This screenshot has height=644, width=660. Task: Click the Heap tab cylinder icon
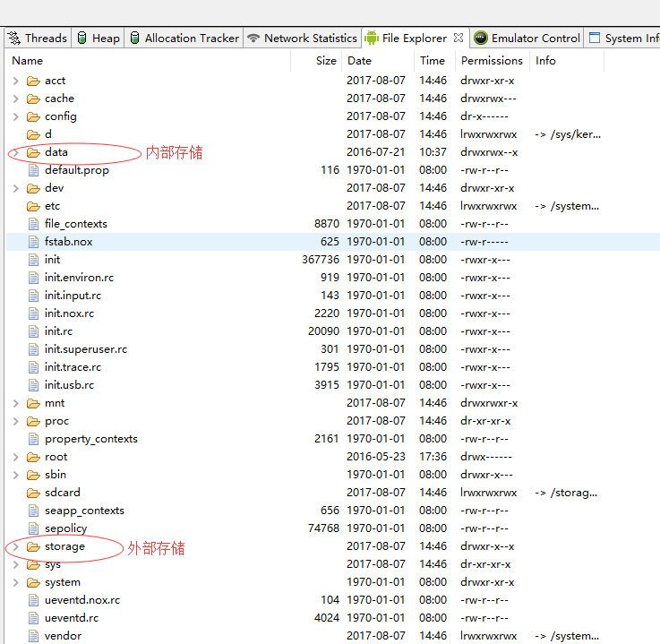82,38
